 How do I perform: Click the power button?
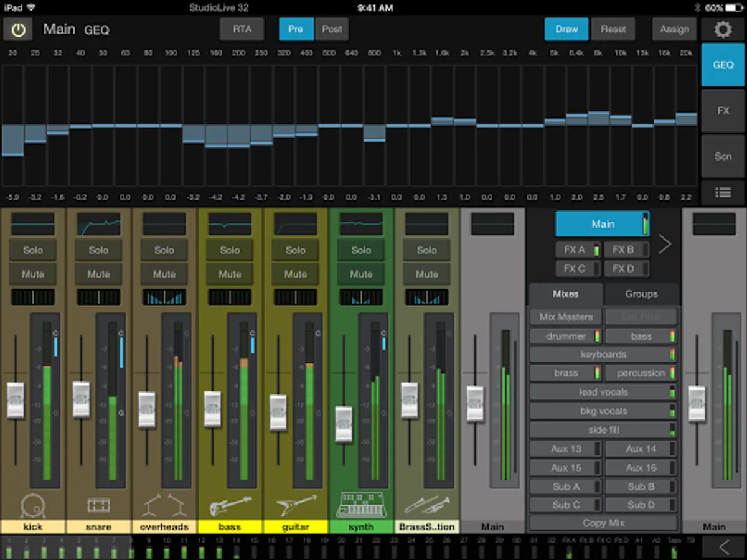point(17,29)
